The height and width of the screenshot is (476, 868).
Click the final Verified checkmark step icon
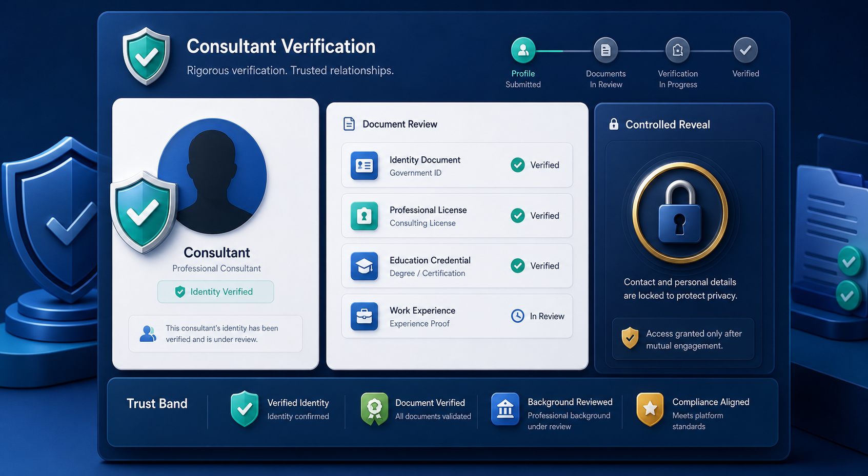[x=745, y=50]
